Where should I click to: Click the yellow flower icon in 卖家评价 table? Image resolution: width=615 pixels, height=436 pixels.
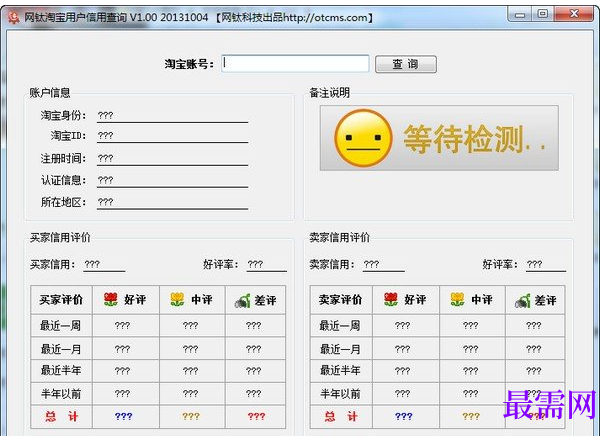457,300
